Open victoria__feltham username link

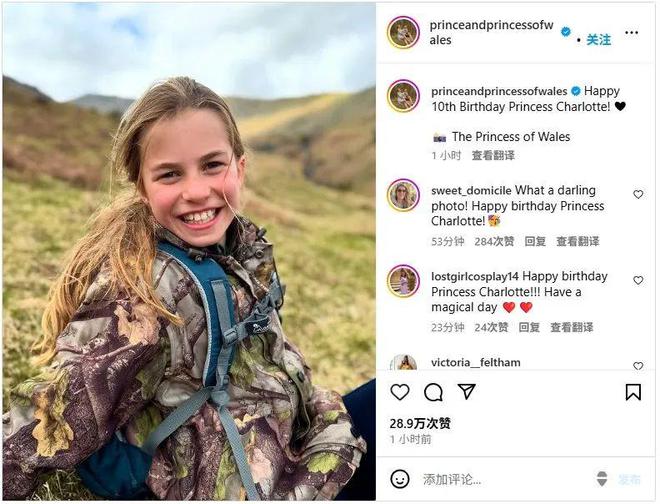476,363
